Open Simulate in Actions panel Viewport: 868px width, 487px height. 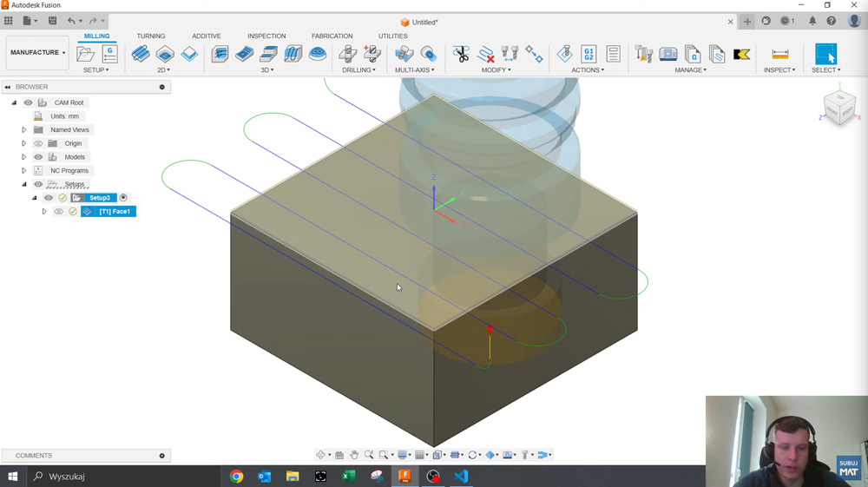coord(565,54)
